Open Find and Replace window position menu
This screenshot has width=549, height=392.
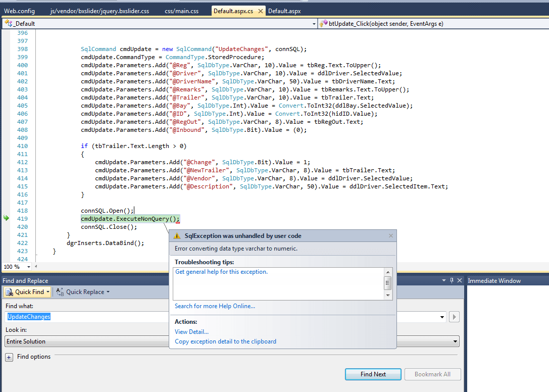(444, 280)
